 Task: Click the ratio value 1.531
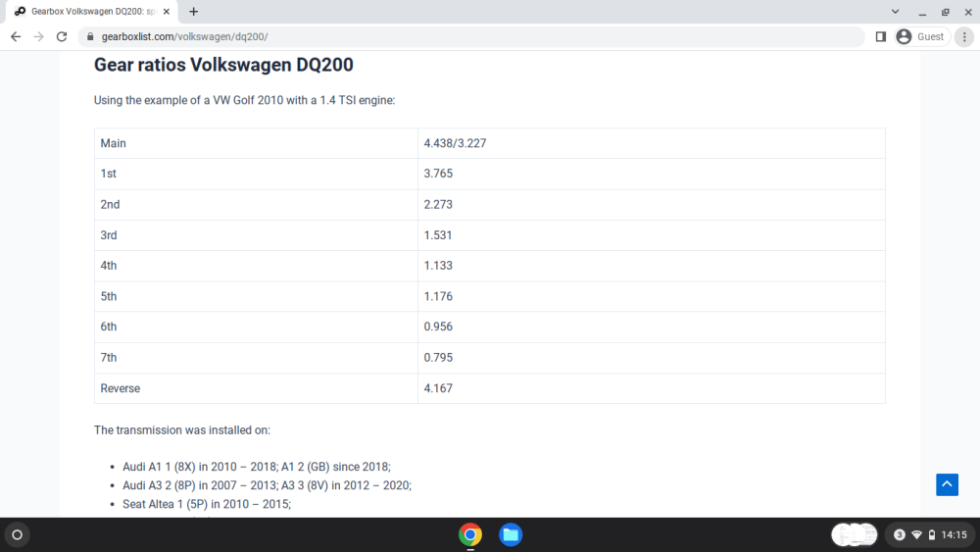[438, 235]
